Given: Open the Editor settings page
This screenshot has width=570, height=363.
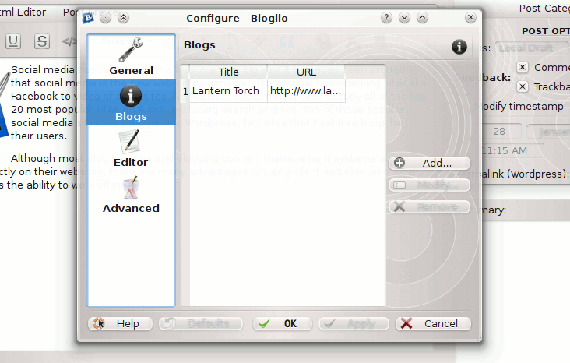Looking at the screenshot, I should pos(131,148).
